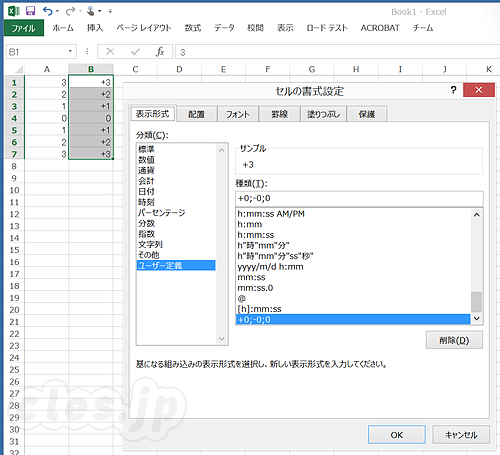Select 会計 in the category list
The height and width of the screenshot is (455, 500).
(x=176, y=181)
